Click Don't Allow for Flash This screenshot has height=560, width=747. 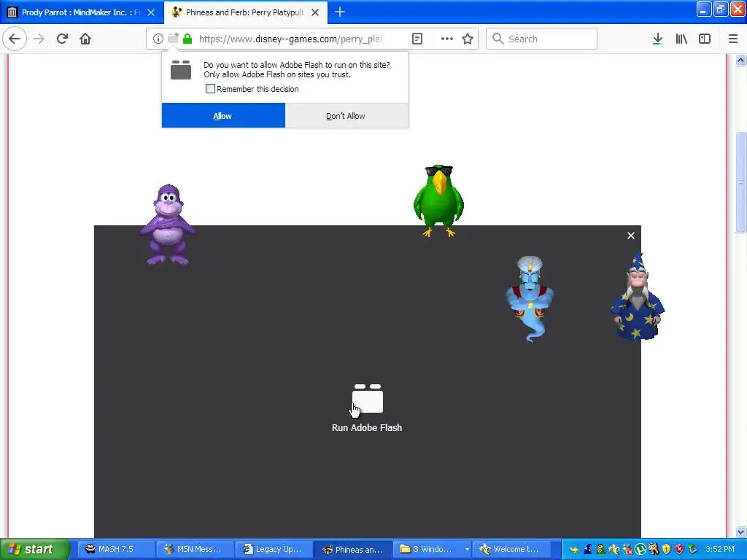click(347, 116)
